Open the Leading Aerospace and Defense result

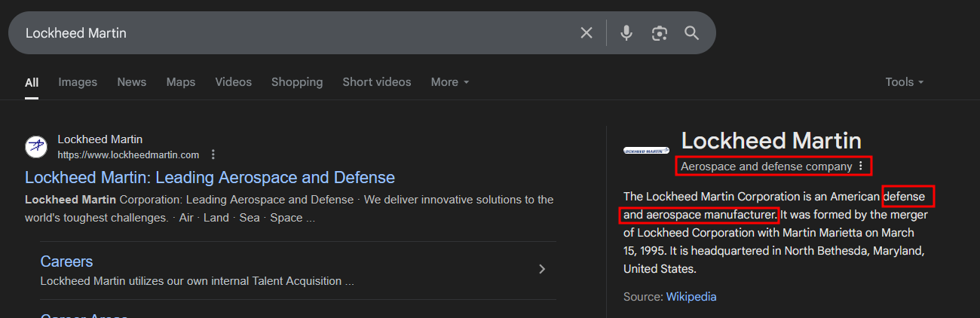[x=210, y=178]
